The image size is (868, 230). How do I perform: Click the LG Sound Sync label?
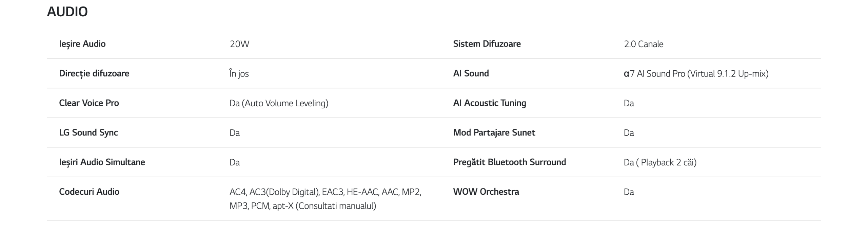click(x=88, y=132)
